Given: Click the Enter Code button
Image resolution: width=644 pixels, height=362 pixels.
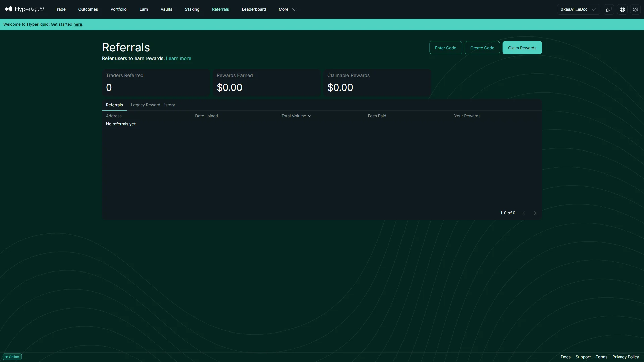Looking at the screenshot, I should point(446,48).
